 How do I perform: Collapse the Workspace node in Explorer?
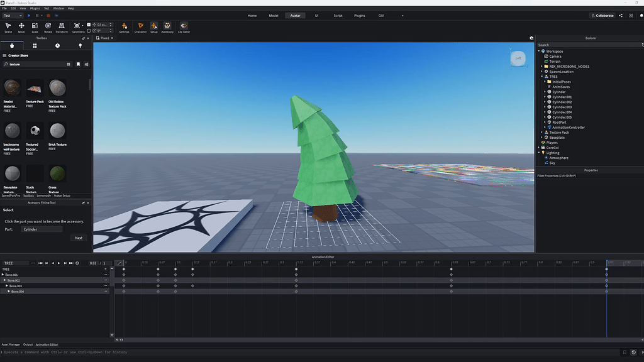coord(539,52)
